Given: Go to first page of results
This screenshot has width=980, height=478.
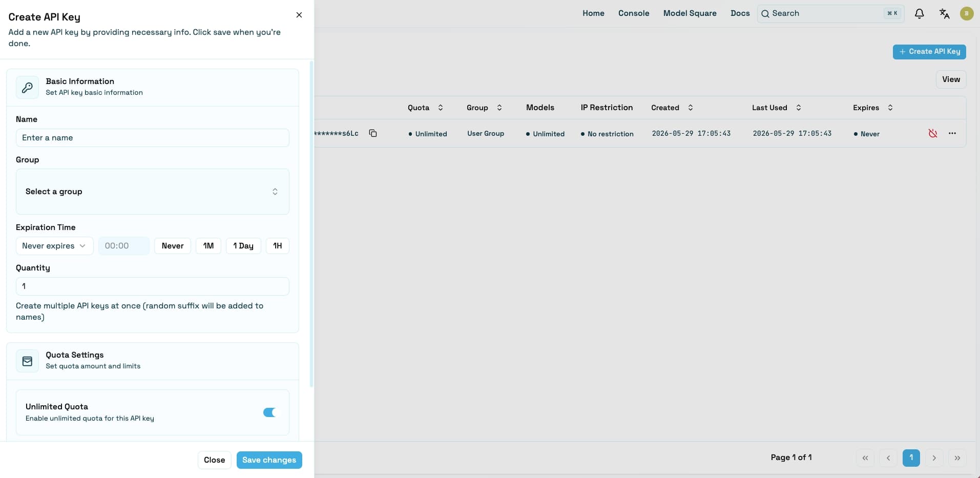Looking at the screenshot, I should pos(865,458).
